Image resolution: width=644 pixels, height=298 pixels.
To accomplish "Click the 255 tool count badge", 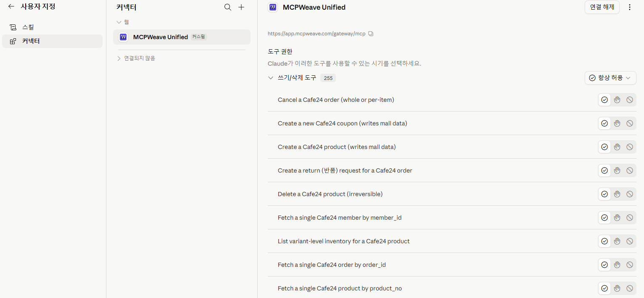I will tap(328, 78).
